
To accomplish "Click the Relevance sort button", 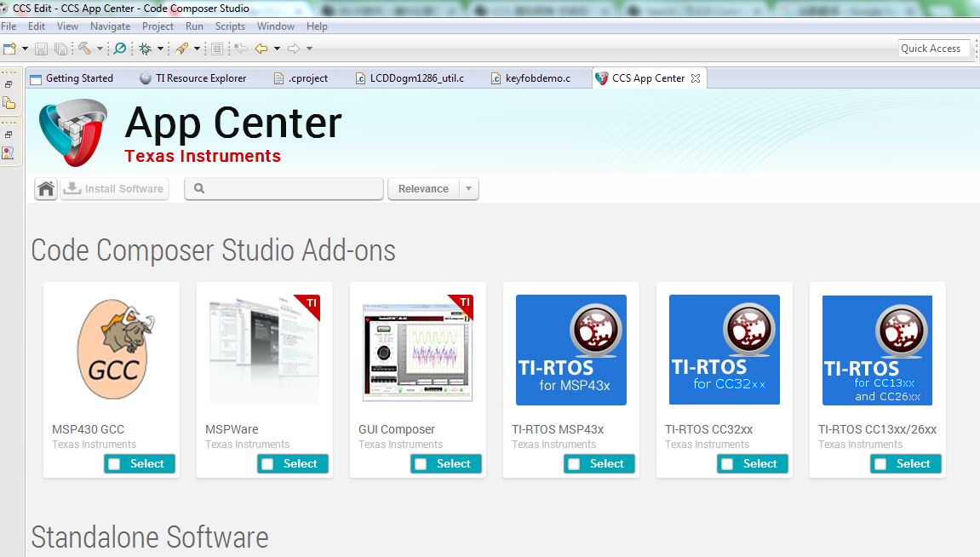I will click(x=424, y=189).
